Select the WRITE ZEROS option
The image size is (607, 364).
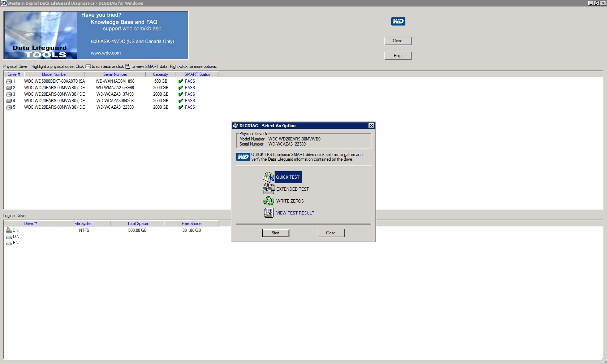coord(290,201)
